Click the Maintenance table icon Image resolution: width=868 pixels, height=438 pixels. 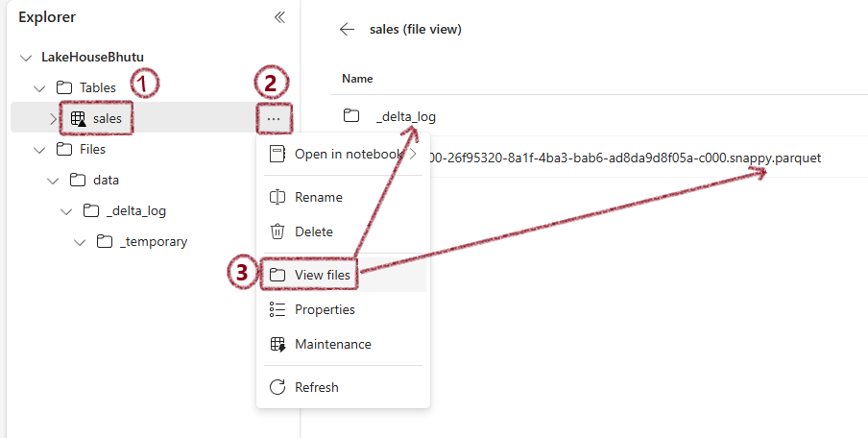(277, 345)
